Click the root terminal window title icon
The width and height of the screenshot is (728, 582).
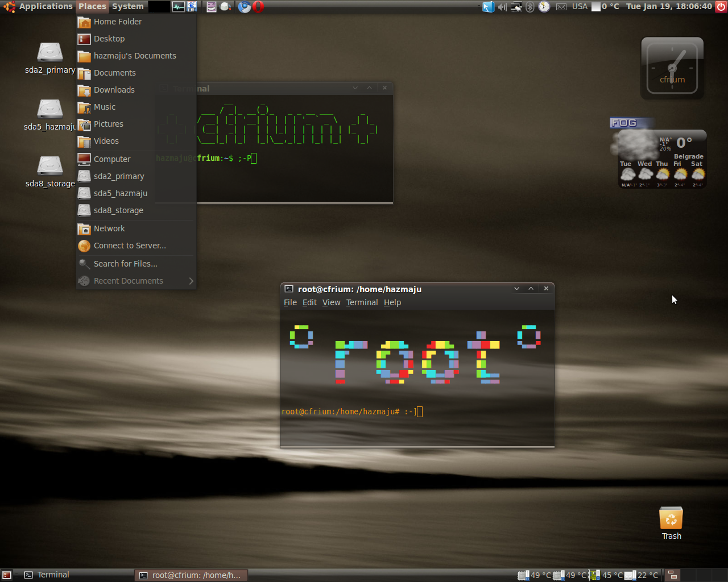(289, 289)
